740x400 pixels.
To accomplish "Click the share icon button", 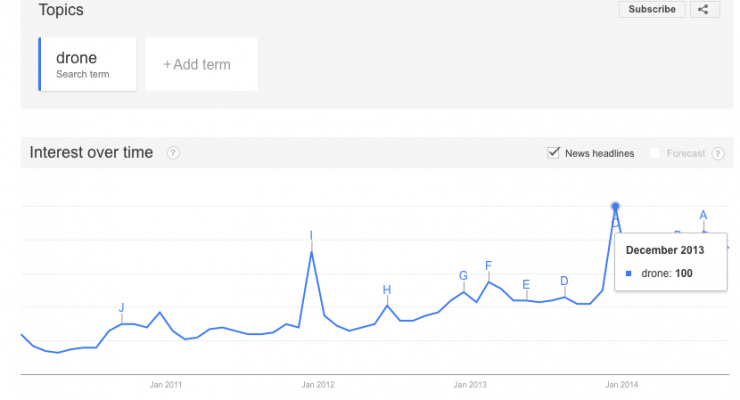I will pos(705,9).
